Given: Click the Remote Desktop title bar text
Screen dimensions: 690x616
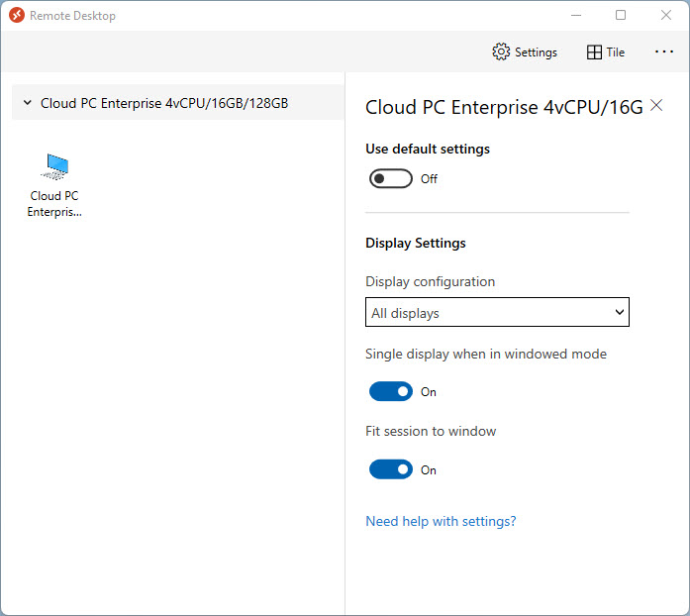Looking at the screenshot, I should pos(72,16).
